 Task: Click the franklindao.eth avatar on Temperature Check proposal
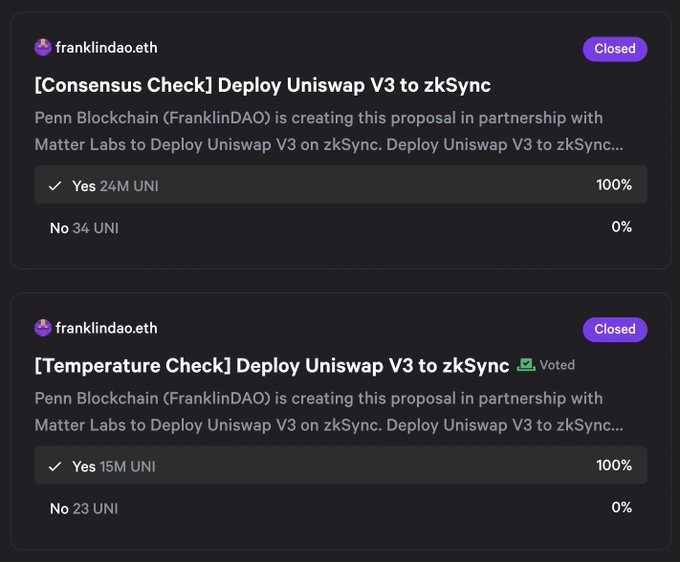[x=43, y=328]
